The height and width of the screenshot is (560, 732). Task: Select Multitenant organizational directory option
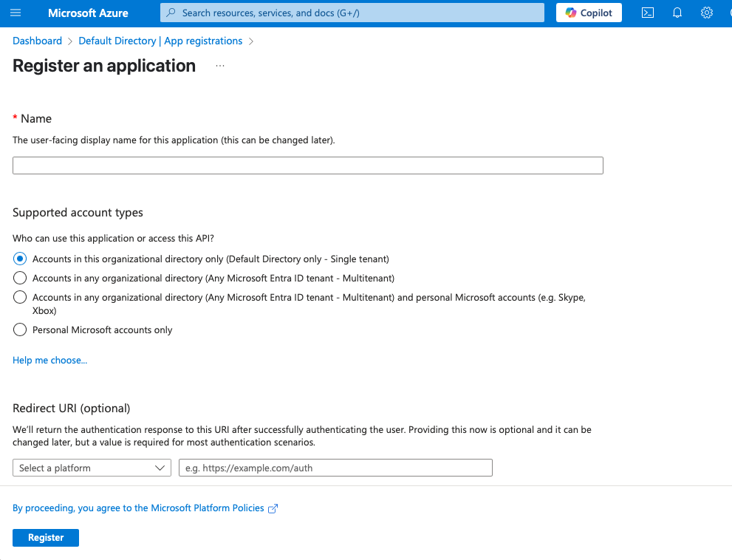coord(20,278)
